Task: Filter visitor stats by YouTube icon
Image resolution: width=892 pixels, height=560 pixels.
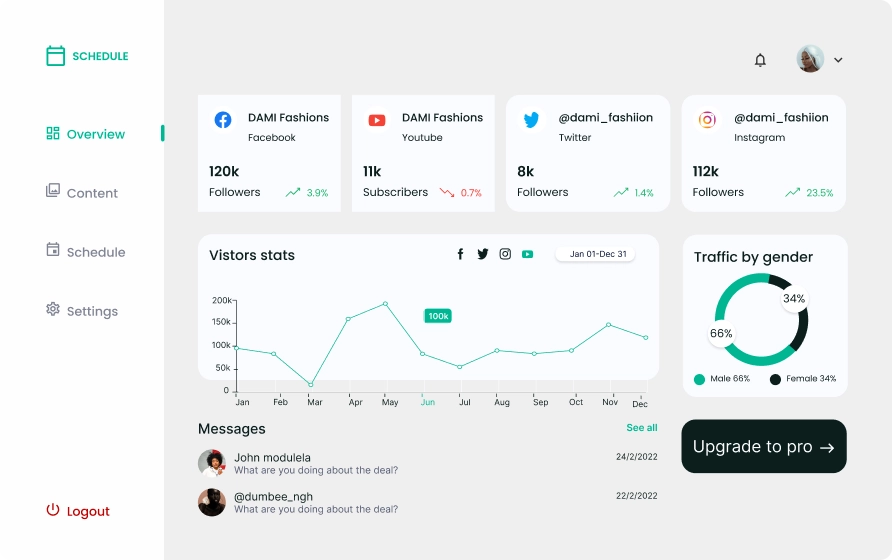Action: 527,254
